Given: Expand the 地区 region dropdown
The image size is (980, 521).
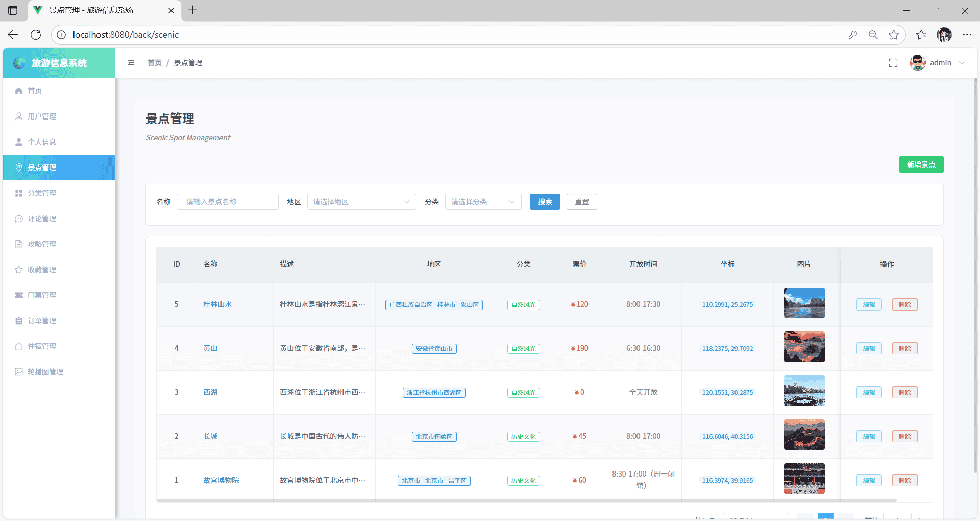Looking at the screenshot, I should 361,202.
